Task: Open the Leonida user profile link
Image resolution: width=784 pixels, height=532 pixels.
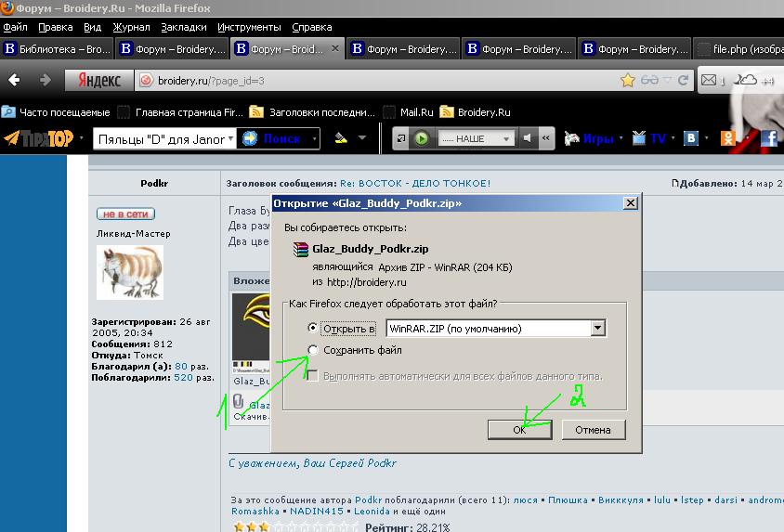Action: pos(372,511)
